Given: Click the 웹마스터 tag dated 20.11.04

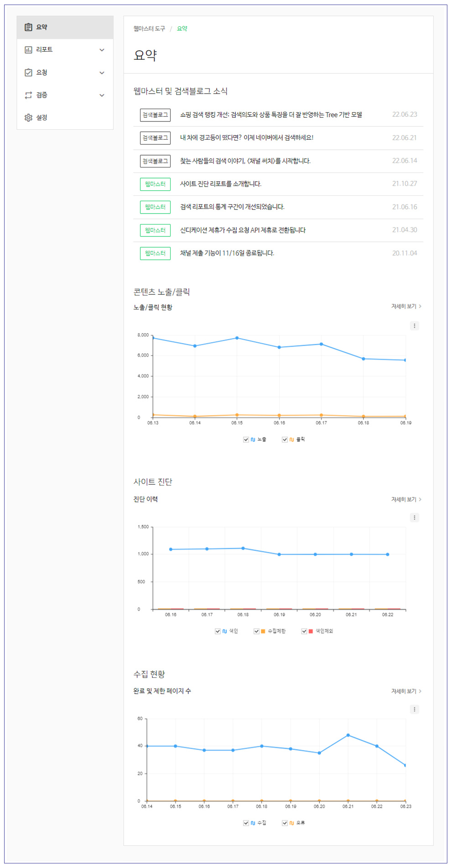Looking at the screenshot, I should tap(155, 253).
